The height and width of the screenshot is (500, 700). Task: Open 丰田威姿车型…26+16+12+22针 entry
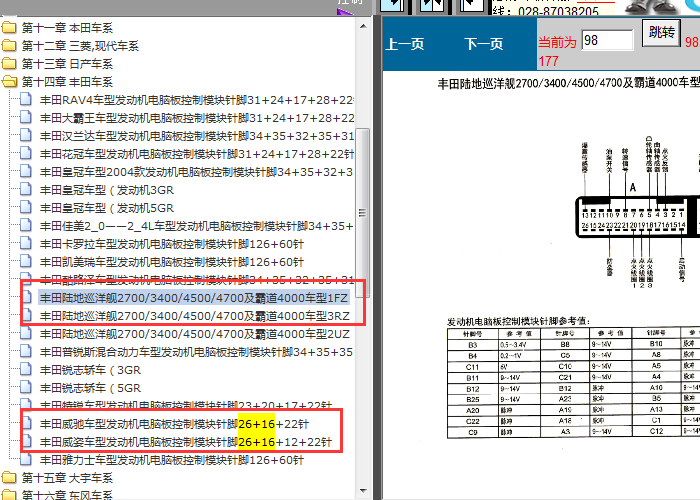[186, 442]
